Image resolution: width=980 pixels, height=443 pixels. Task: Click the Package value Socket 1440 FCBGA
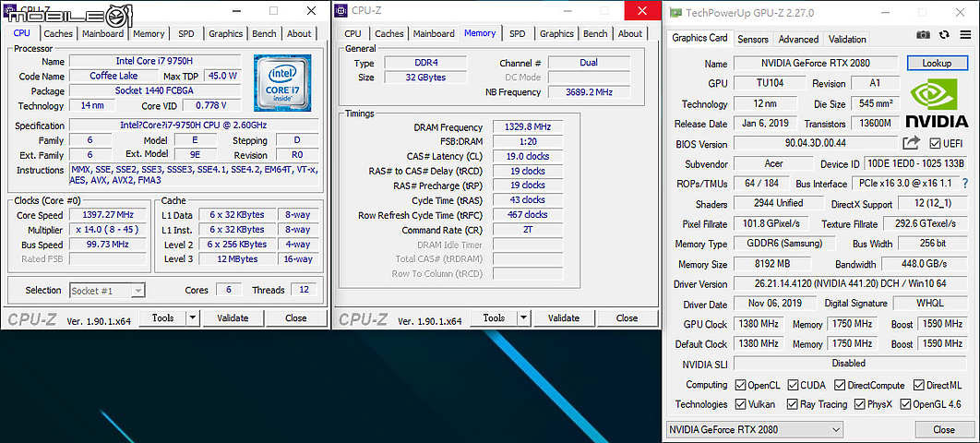click(154, 90)
